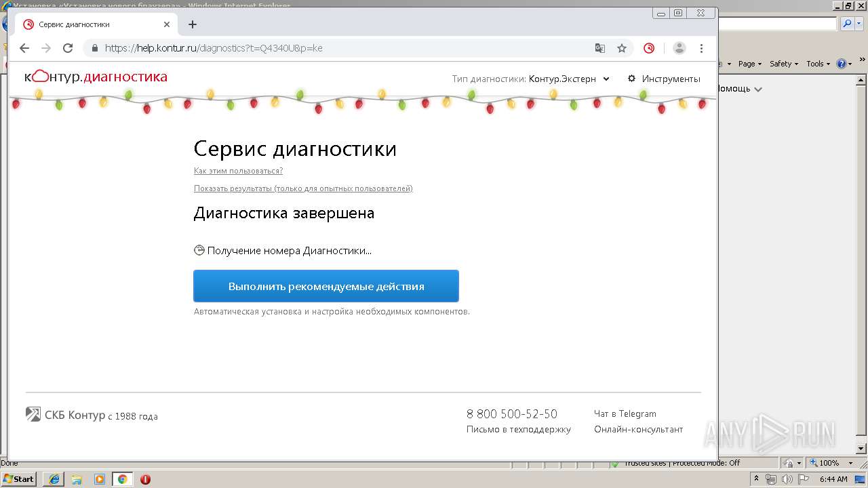
Task: Open Письмо в техподдержку link
Action: coord(519,429)
